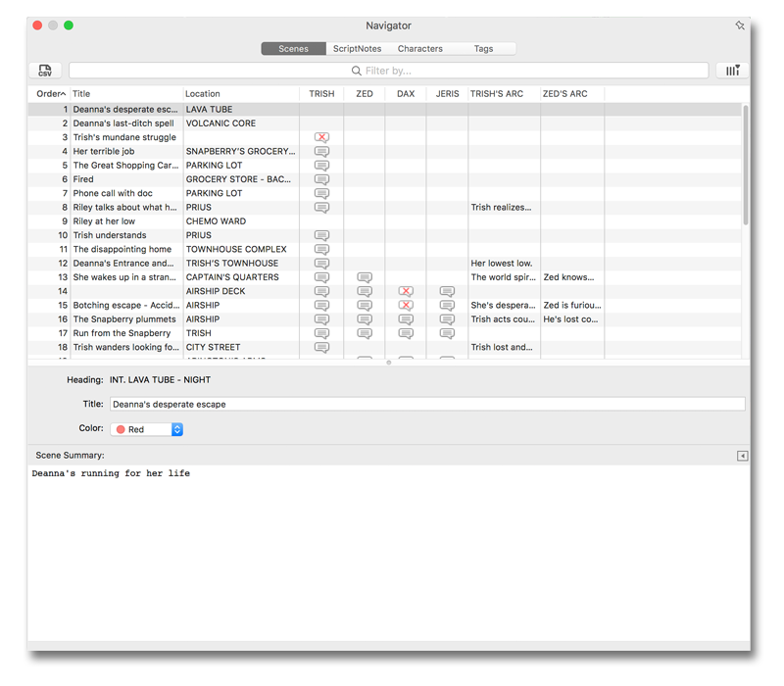Click Trish's speech bubble in scene 8
The height and width of the screenshot is (686, 784).
point(321,208)
